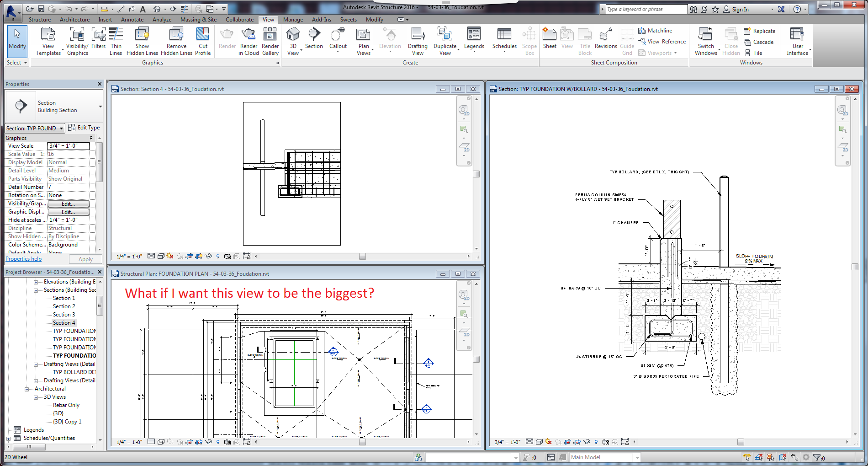Click the Edit Type button
The height and width of the screenshot is (466, 868).
tap(84, 128)
